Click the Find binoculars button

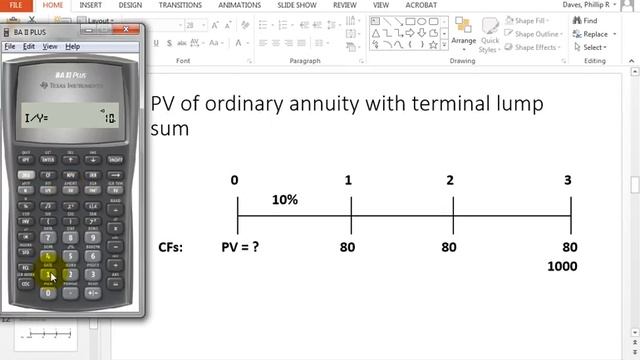[585, 20]
